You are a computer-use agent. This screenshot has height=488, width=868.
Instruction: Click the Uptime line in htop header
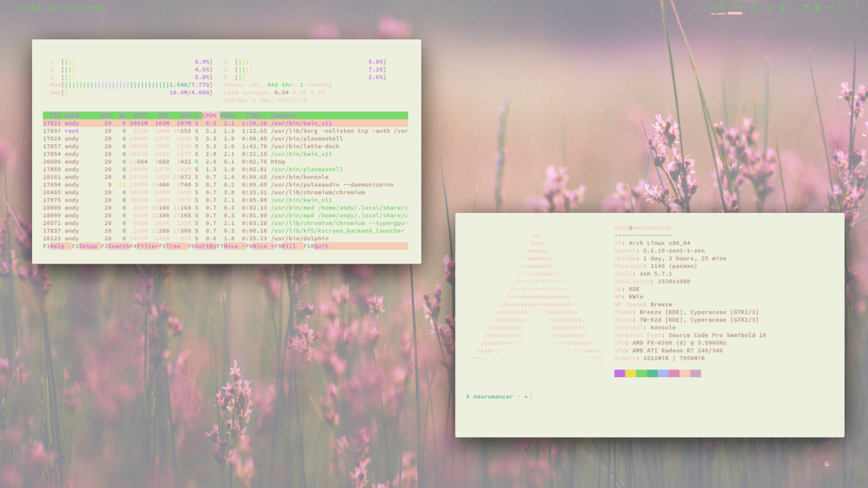tap(265, 100)
